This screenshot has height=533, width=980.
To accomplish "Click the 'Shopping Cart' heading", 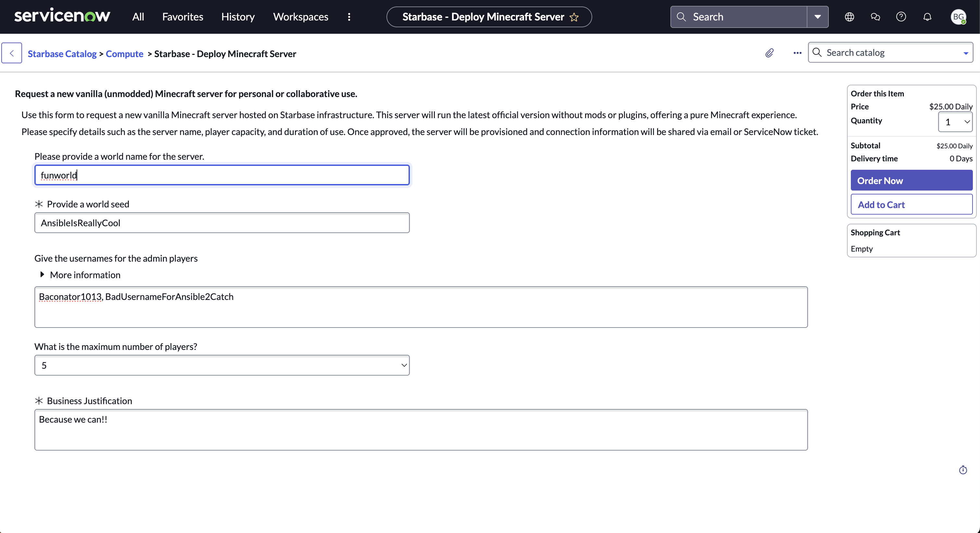I will coord(875,232).
